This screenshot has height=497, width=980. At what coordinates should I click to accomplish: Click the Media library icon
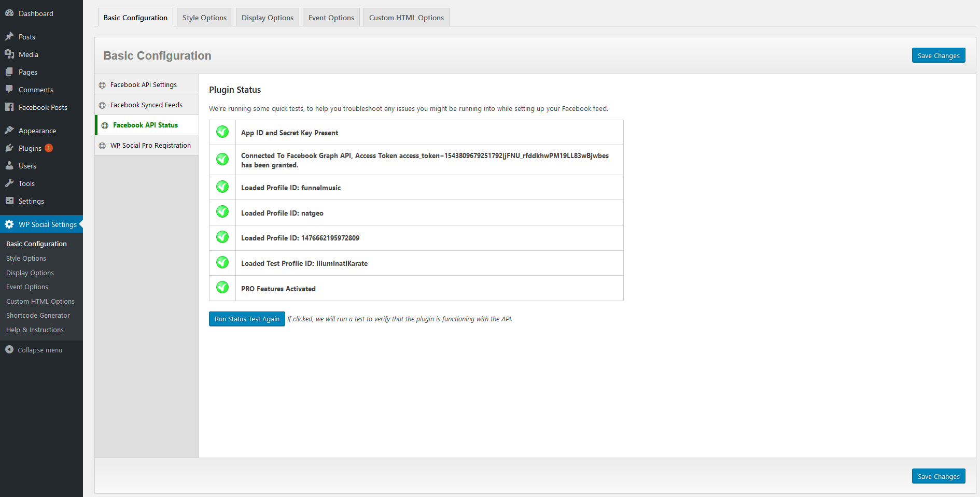(x=9, y=54)
